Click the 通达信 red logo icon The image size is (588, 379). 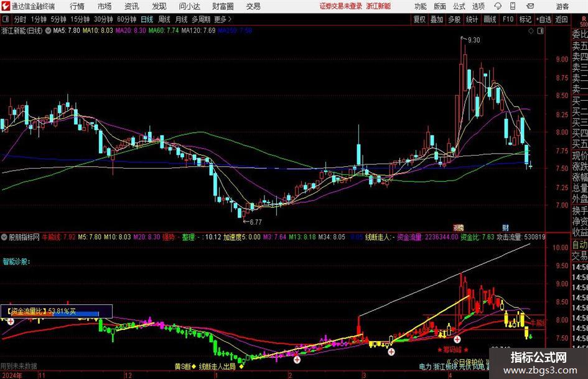click(x=6, y=6)
